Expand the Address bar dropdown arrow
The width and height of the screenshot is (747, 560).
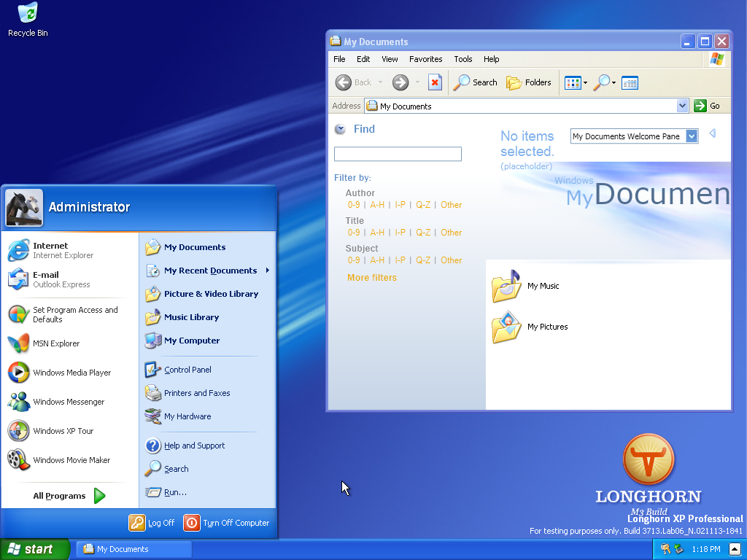682,106
